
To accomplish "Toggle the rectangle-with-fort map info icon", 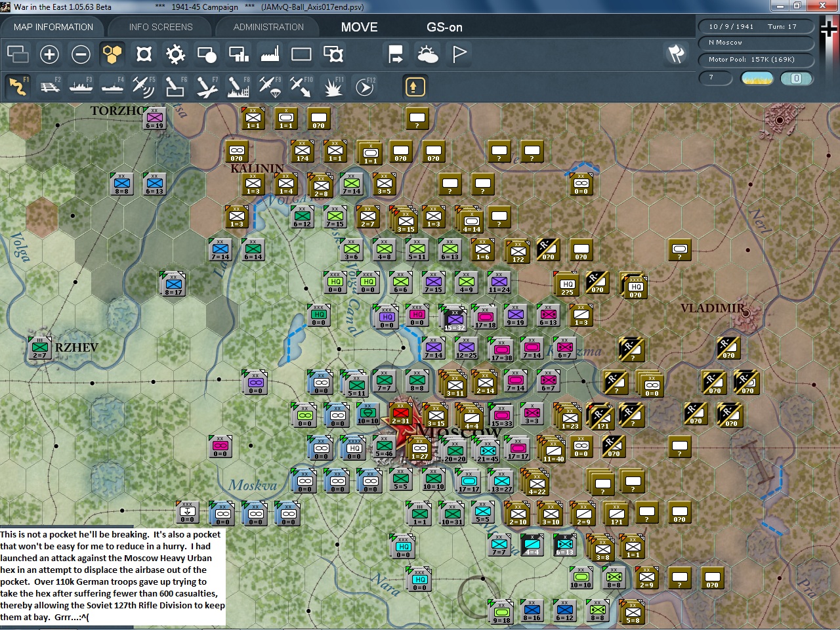I will [x=333, y=54].
